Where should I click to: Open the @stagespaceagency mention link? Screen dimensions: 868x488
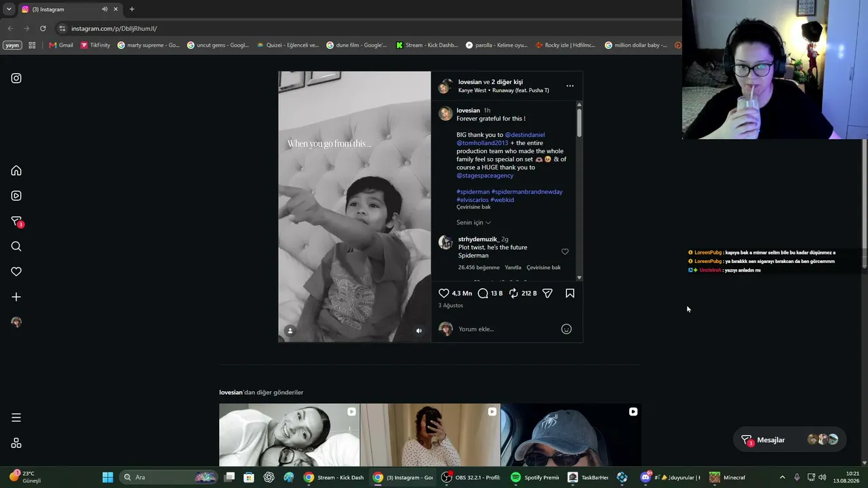coord(485,176)
